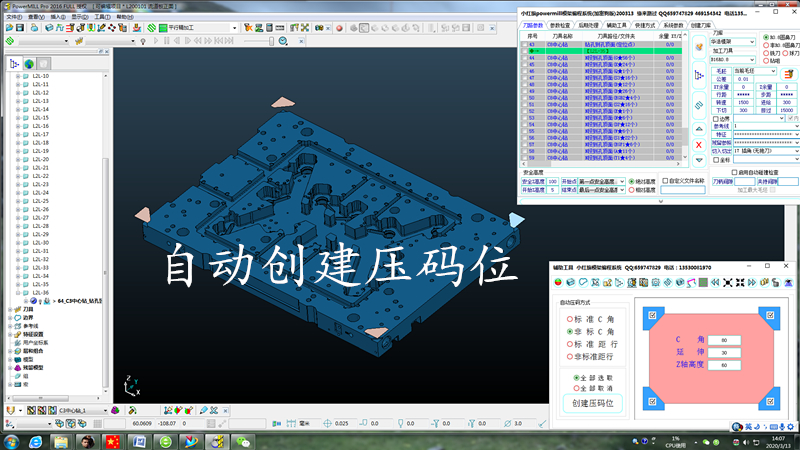This screenshot has height=450, width=800.
Task: Click the Z轴高度 value input field
Action: coord(724,365)
